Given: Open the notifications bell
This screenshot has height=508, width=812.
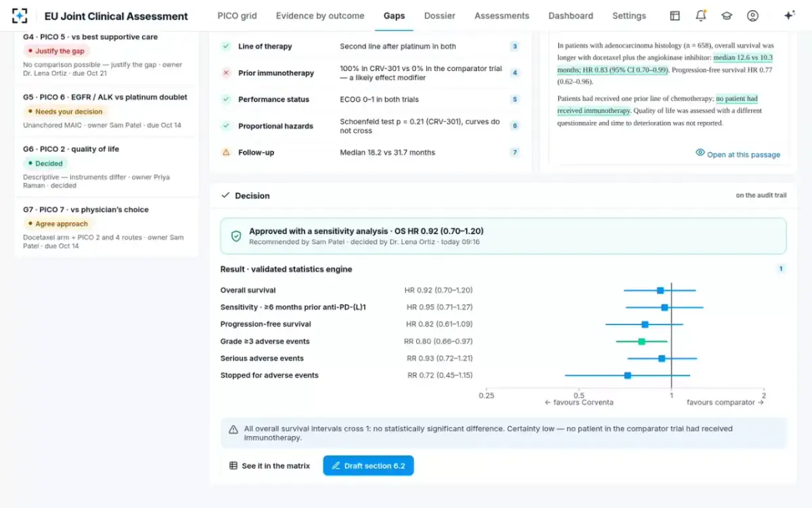Looking at the screenshot, I should 701,16.
